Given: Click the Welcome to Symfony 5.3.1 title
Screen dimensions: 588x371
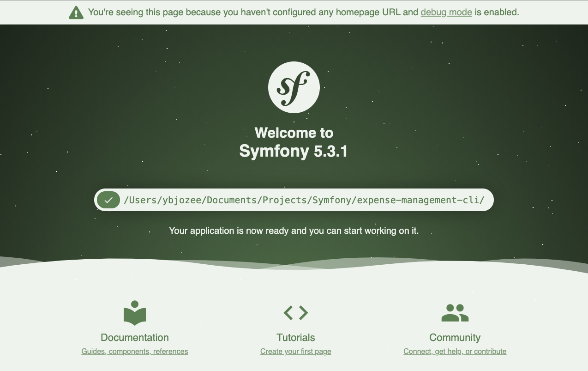Looking at the screenshot, I should point(294,142).
